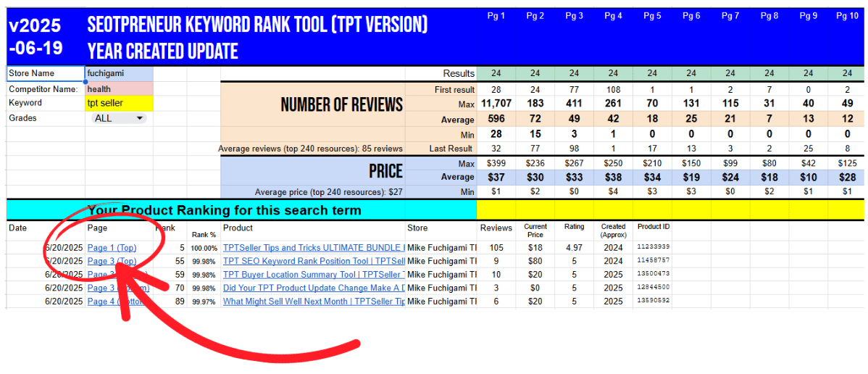Select the Pg 1 max price cell $399

click(496, 164)
